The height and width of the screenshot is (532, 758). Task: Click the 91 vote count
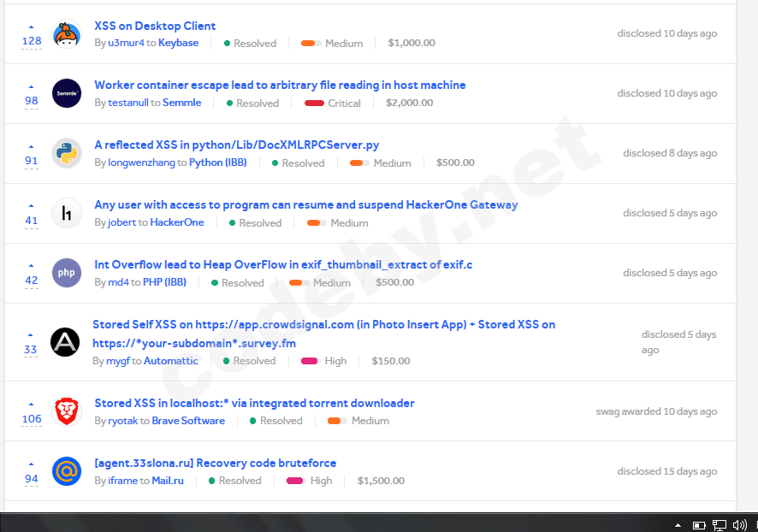pyautogui.click(x=32, y=161)
